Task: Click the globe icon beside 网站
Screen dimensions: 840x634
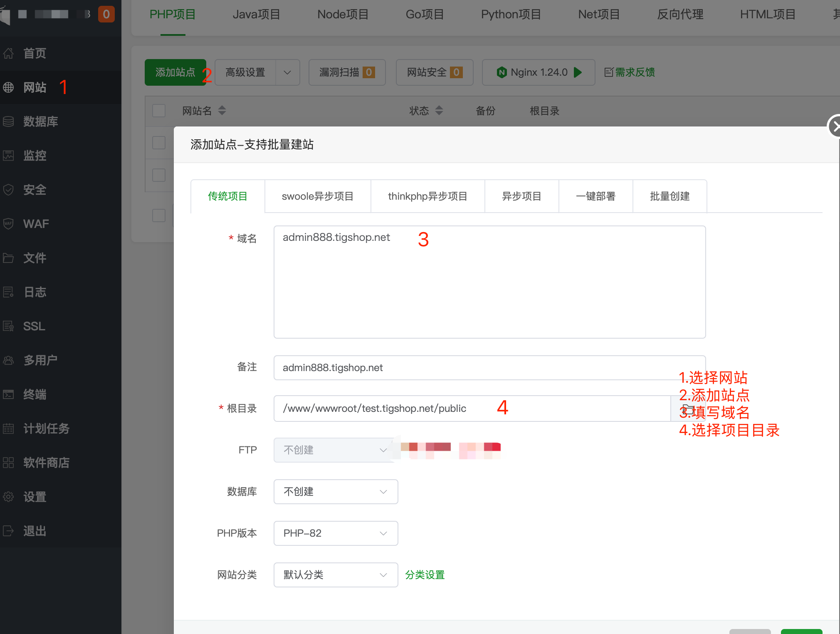Action: click(x=8, y=87)
